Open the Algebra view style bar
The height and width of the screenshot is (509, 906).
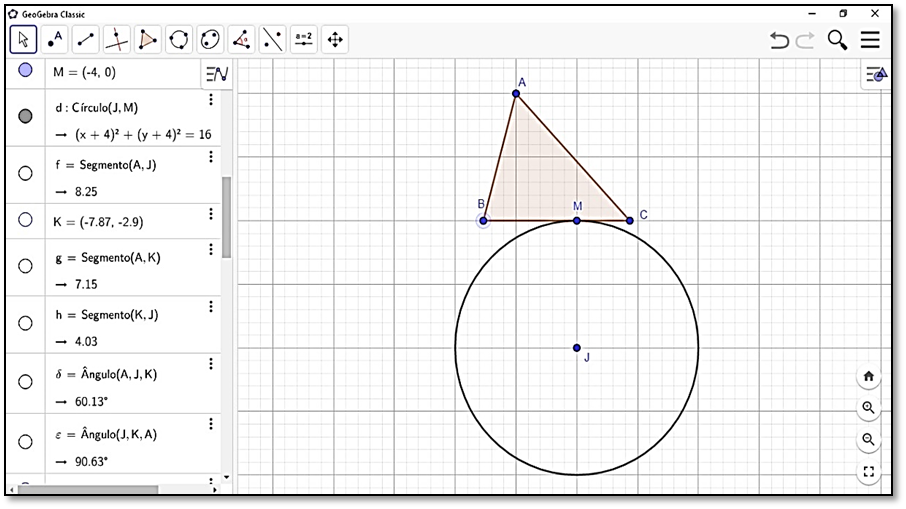217,73
